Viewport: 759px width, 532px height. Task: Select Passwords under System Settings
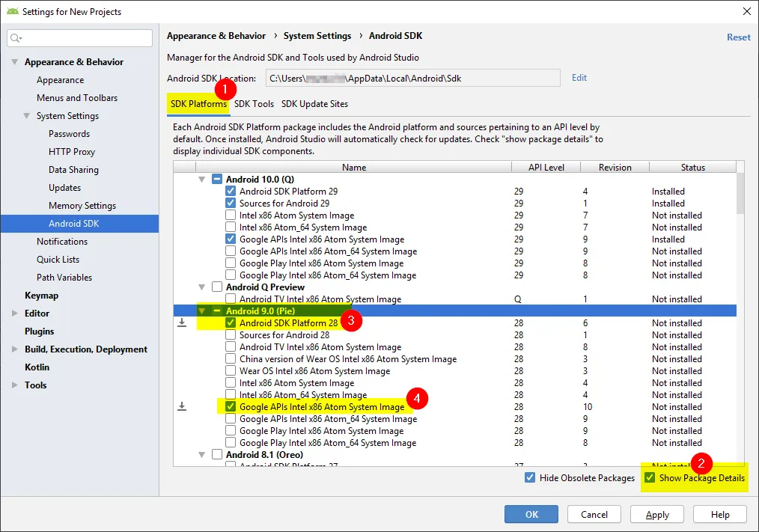click(x=69, y=134)
